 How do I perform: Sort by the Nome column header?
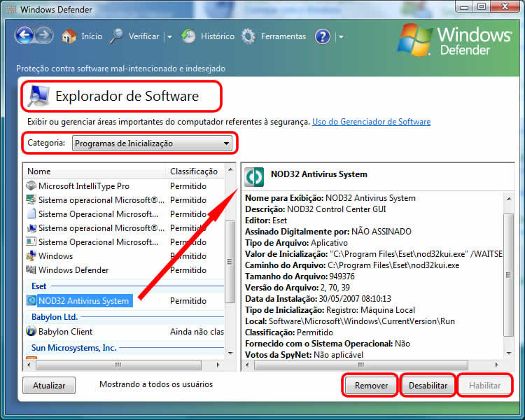[x=94, y=171]
